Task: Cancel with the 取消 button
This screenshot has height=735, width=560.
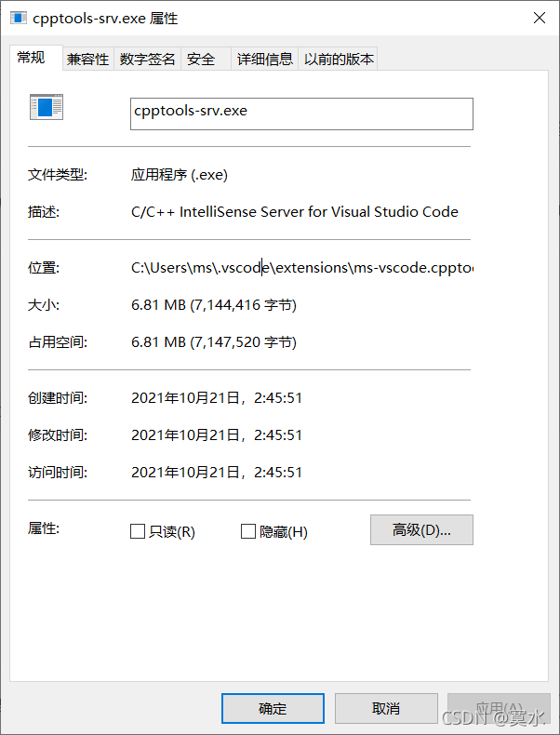Action: (x=386, y=708)
